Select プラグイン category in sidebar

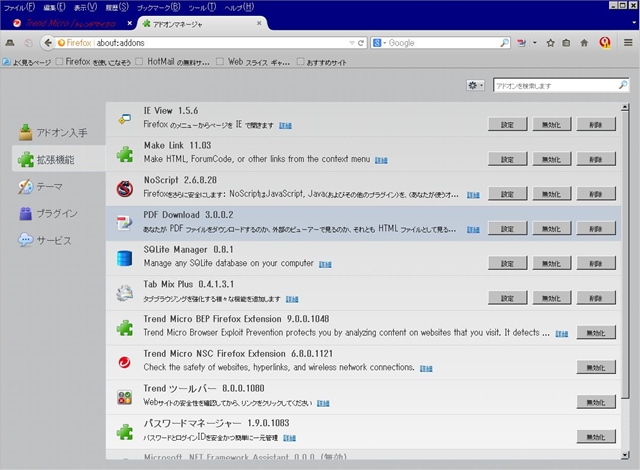point(59,213)
